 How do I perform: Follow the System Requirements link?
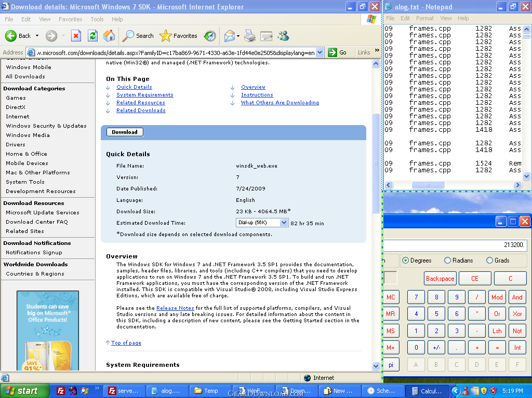(145, 95)
